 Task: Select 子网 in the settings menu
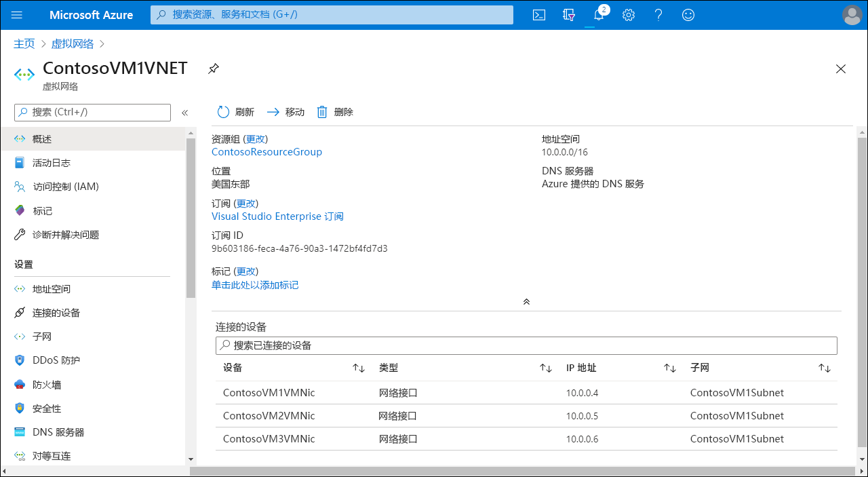(42, 336)
